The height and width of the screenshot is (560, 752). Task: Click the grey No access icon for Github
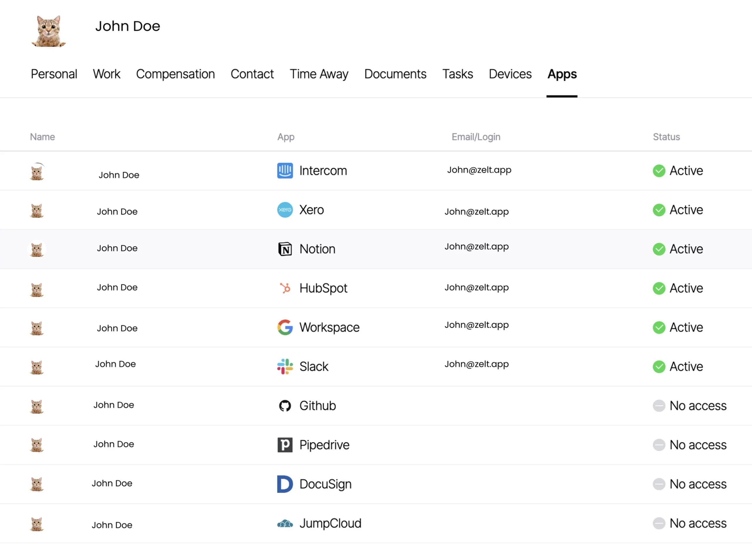659,406
